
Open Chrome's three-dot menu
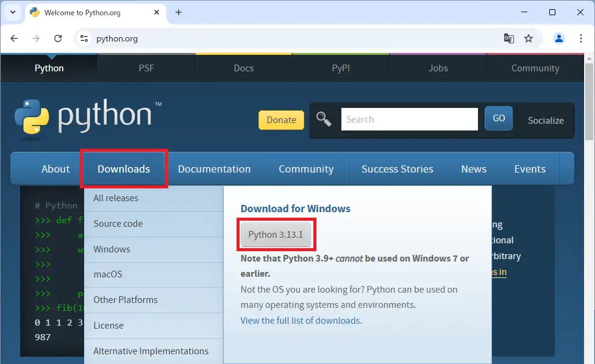(x=580, y=38)
